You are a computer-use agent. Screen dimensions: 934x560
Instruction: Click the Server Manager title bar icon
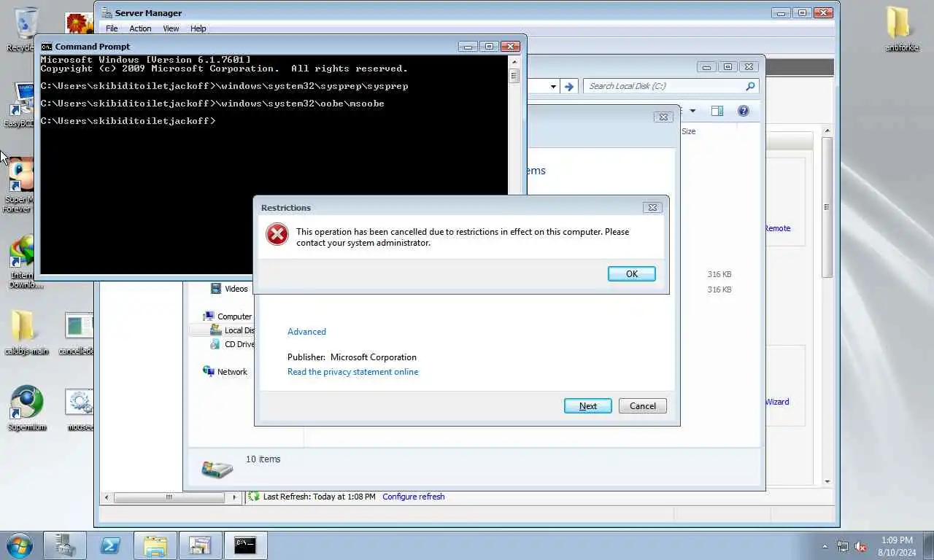(x=107, y=12)
